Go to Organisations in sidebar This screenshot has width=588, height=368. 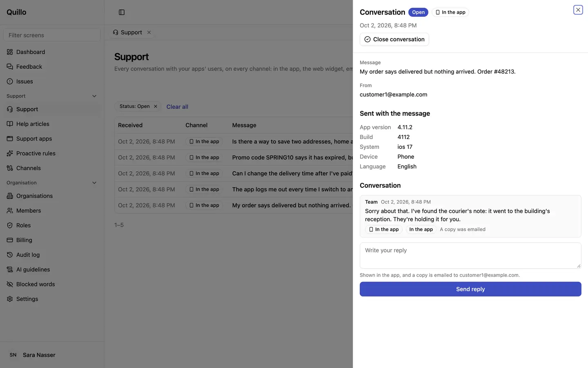coord(52,196)
